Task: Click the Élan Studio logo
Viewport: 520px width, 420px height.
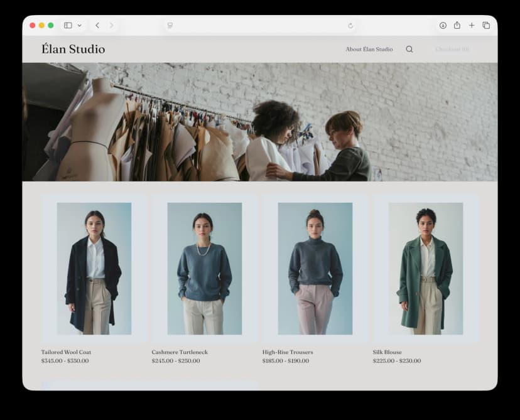Action: 73,49
